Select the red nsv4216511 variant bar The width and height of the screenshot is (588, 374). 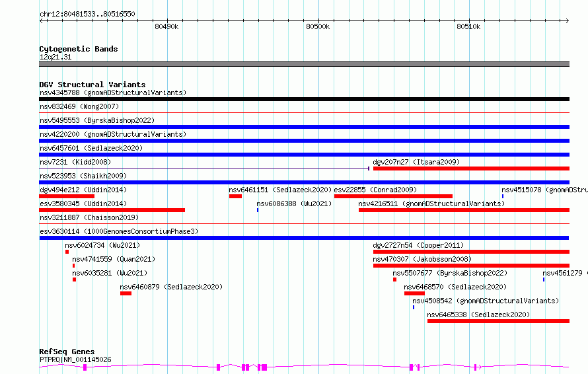tap(464, 210)
